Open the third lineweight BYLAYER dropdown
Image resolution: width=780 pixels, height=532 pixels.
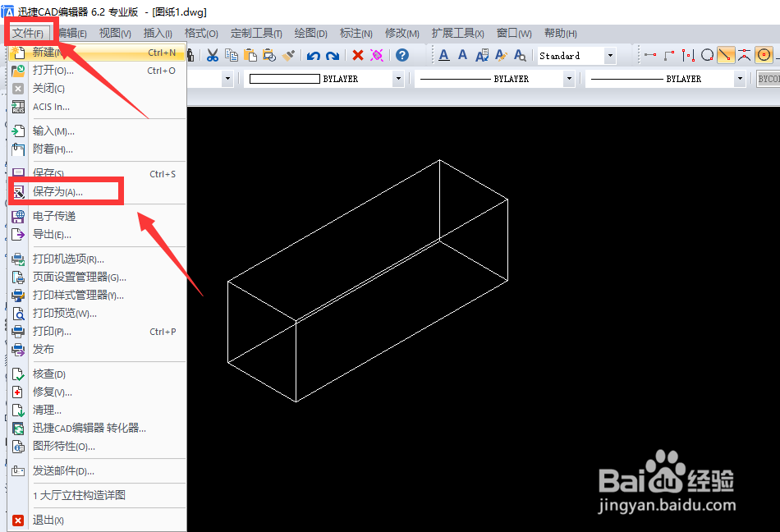(x=740, y=79)
